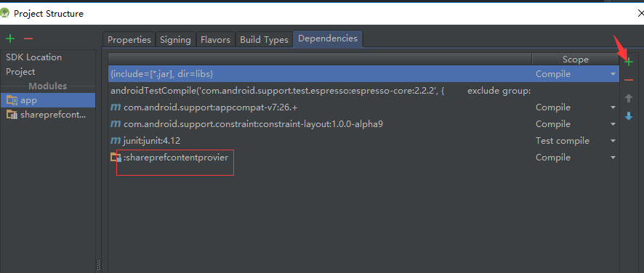Image resolution: width=644 pixels, height=273 pixels.
Task: Click the Scope column header
Action: coord(576,60)
